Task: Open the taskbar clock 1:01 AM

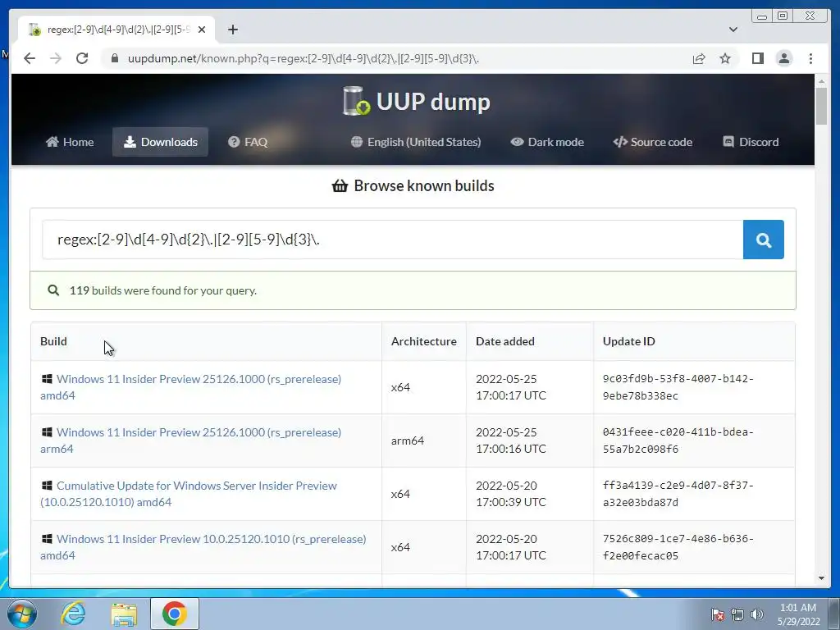Action: (x=798, y=614)
